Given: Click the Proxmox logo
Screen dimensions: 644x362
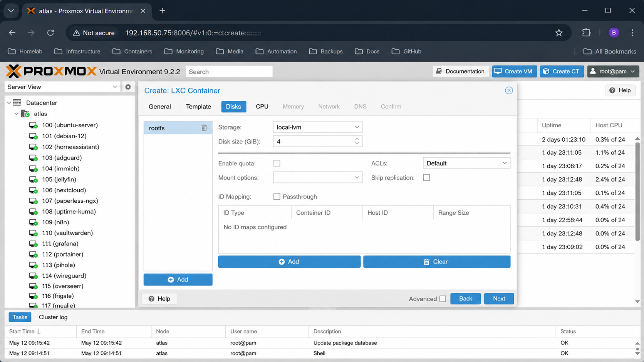Looking at the screenshot, I should pyautogui.click(x=52, y=72).
